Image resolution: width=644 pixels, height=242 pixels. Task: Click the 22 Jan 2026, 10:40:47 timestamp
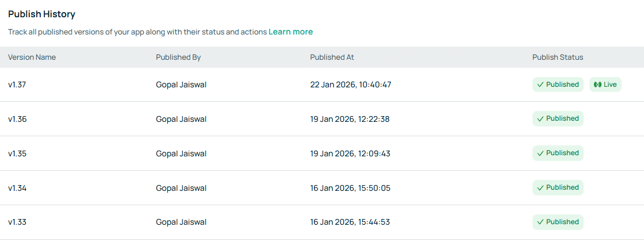tap(350, 84)
